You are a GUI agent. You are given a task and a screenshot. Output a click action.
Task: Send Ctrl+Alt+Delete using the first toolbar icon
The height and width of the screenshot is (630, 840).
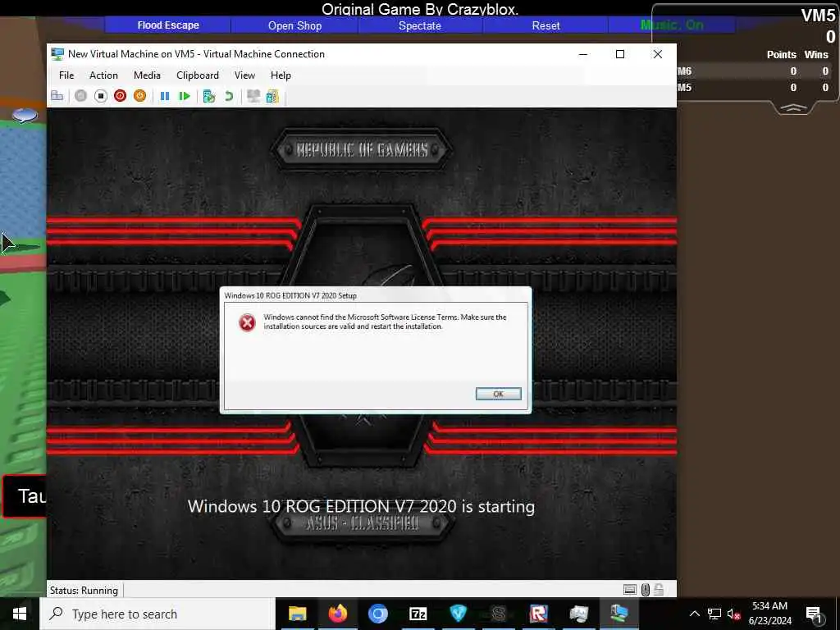tap(57, 96)
